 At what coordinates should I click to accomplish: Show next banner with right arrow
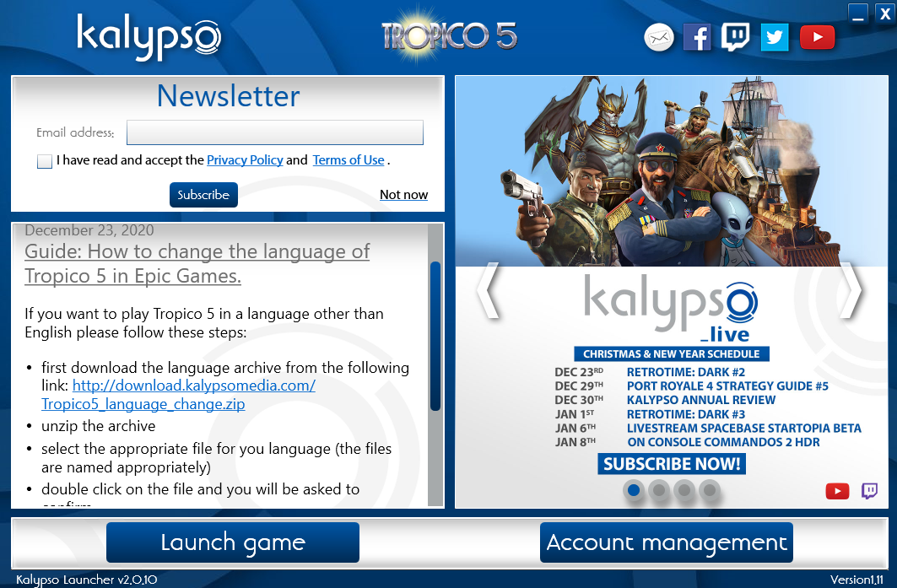pos(851,290)
